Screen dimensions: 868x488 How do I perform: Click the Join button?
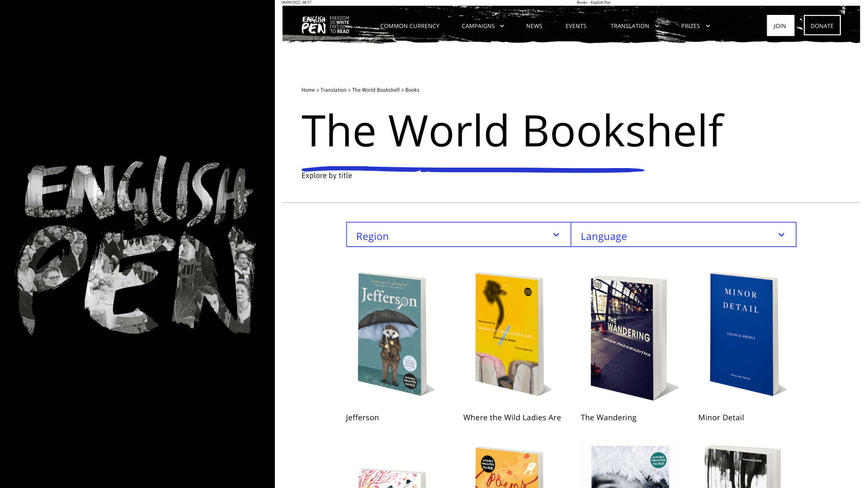(780, 26)
